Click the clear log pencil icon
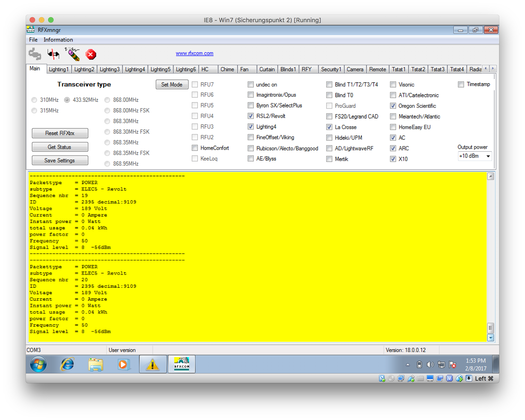This screenshot has width=525, height=420. click(x=72, y=54)
